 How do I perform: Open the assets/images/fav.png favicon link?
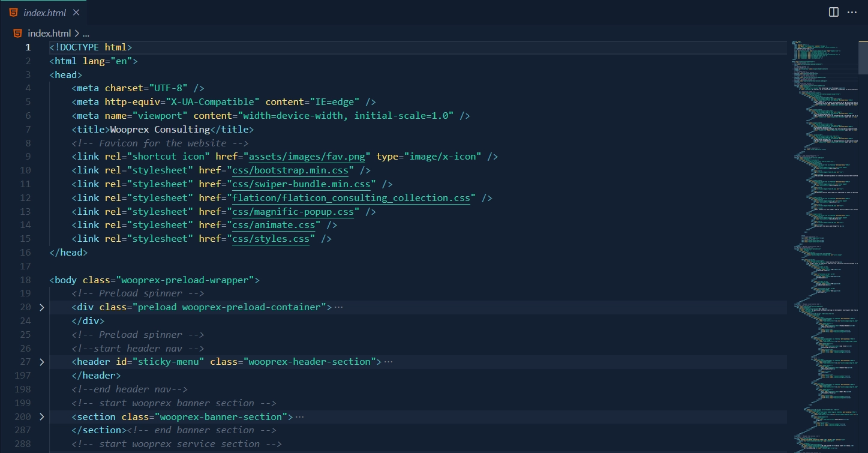tap(307, 156)
